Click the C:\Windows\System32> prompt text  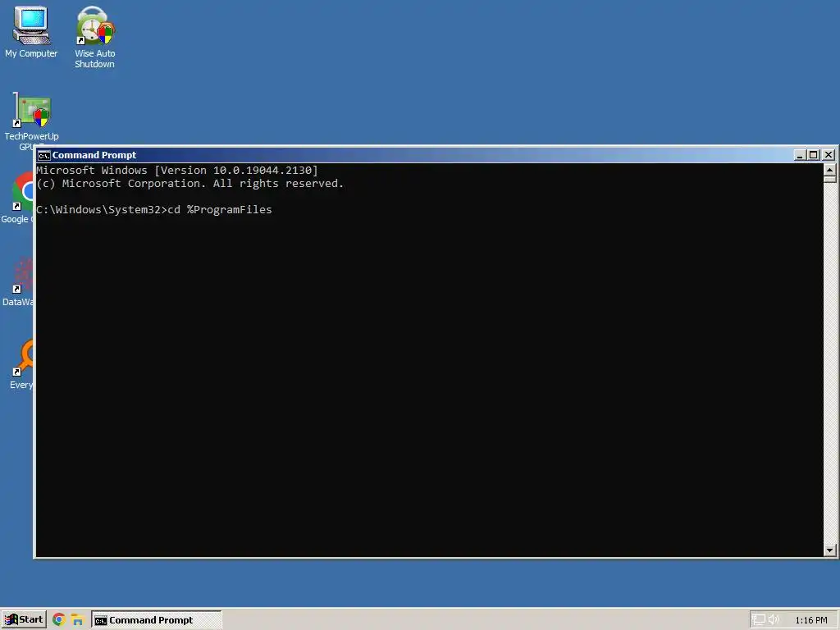(x=102, y=209)
